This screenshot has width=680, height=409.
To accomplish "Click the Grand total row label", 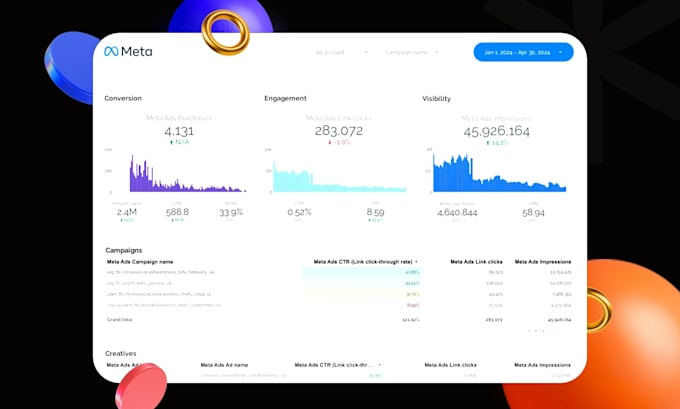I will pos(119,320).
